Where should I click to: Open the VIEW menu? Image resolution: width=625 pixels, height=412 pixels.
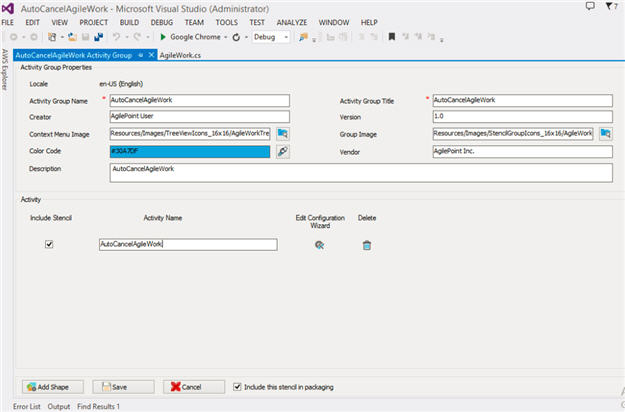[59, 23]
